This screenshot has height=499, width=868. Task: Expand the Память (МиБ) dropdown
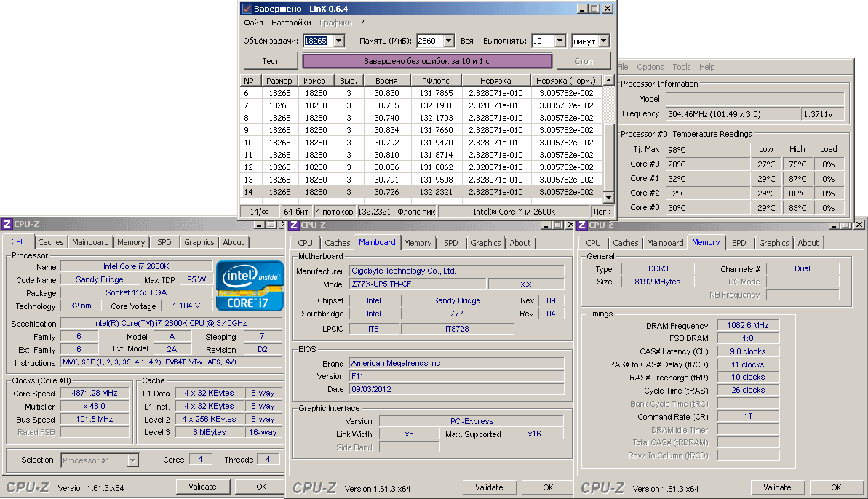[448, 41]
